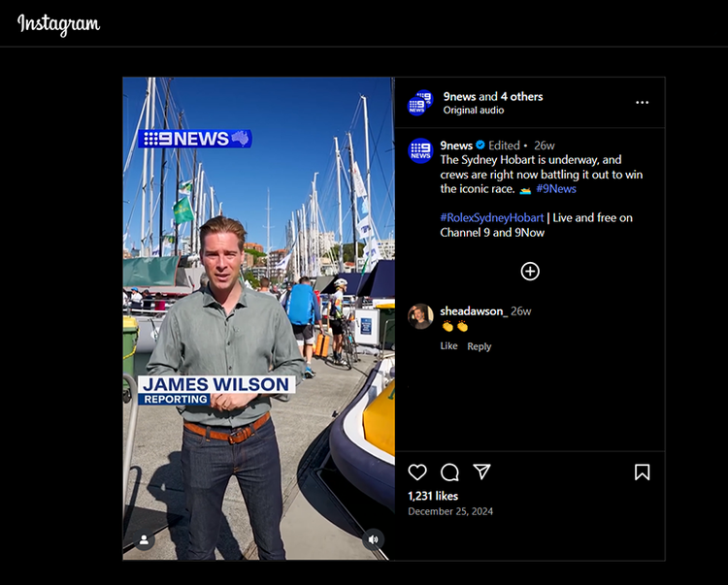Mute video with speaker icon
The width and height of the screenshot is (728, 585).
(373, 539)
